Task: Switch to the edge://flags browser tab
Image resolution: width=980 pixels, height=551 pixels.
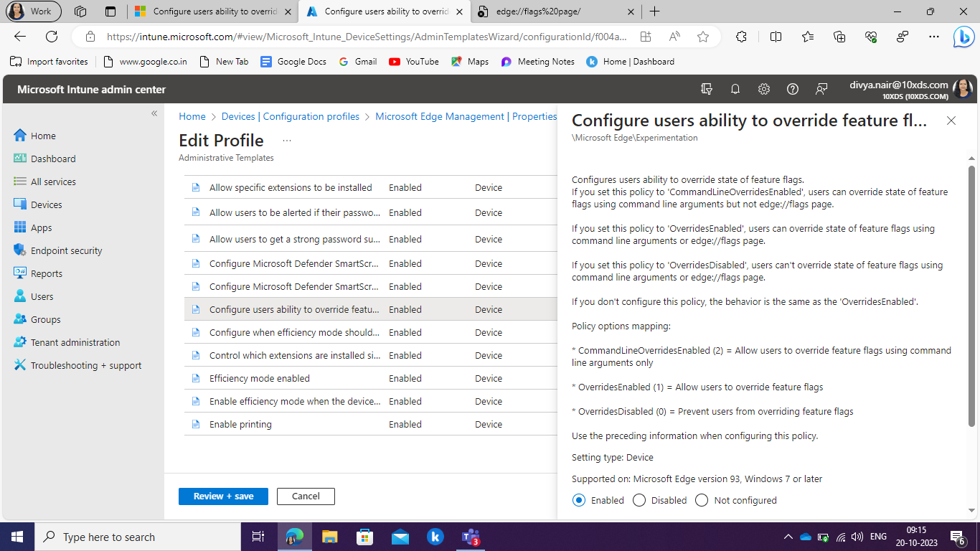Action: 557,11
